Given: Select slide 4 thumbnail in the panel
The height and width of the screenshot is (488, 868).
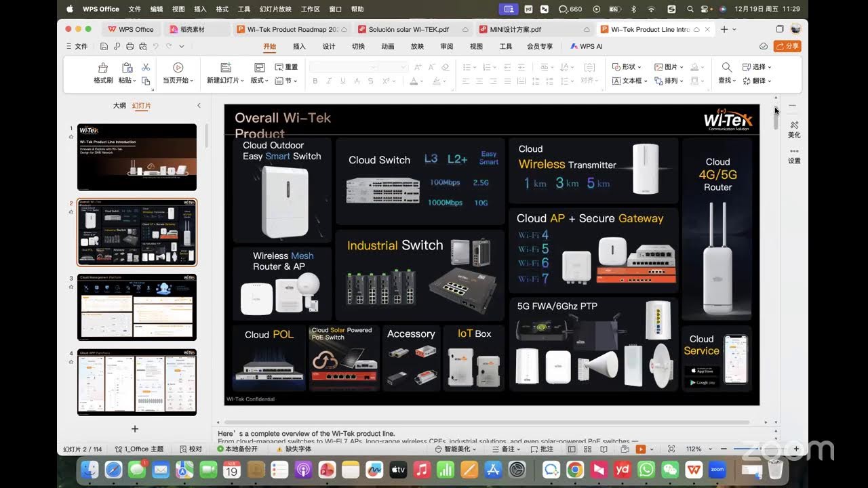Looking at the screenshot, I should [137, 382].
